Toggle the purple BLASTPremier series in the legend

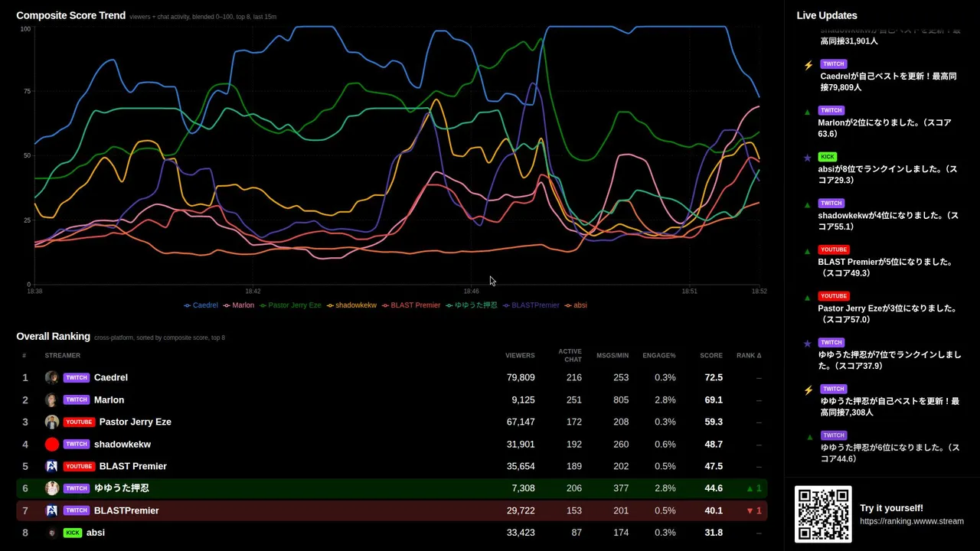pos(531,305)
